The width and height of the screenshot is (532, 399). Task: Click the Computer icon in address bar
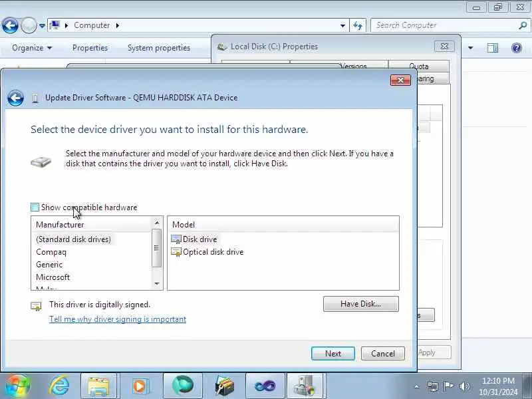coord(55,25)
